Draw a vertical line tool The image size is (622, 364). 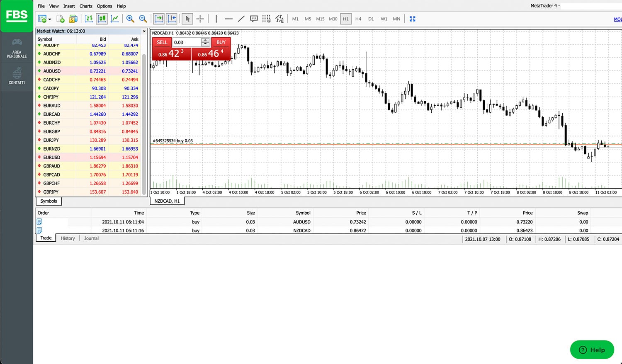point(216,19)
